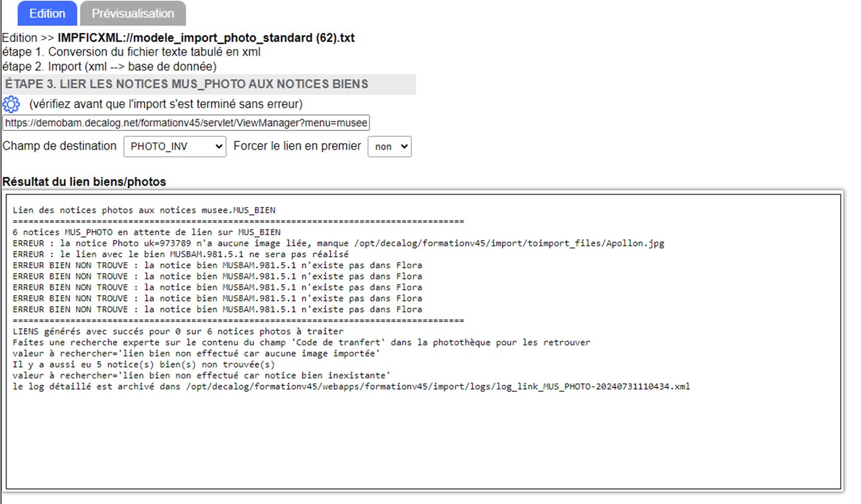Click the '6 notices MUS_PHOTO en attente' log line
The width and height of the screenshot is (861, 504).
147,232
